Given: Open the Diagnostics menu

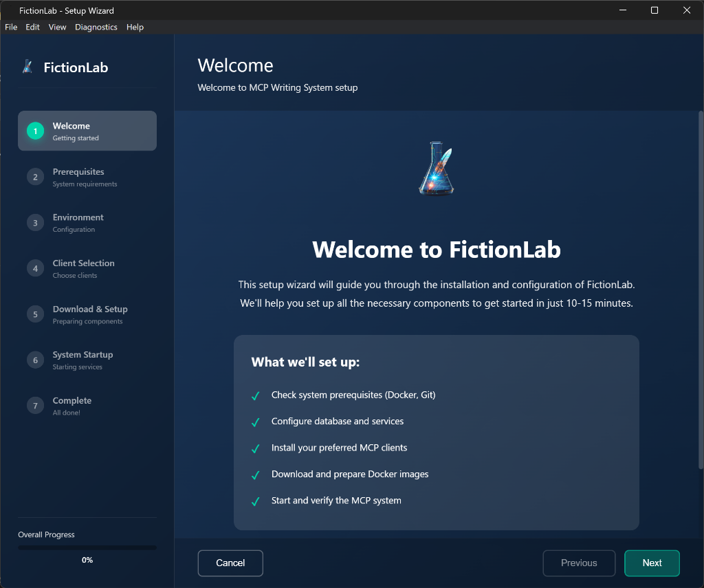Looking at the screenshot, I should [96, 27].
